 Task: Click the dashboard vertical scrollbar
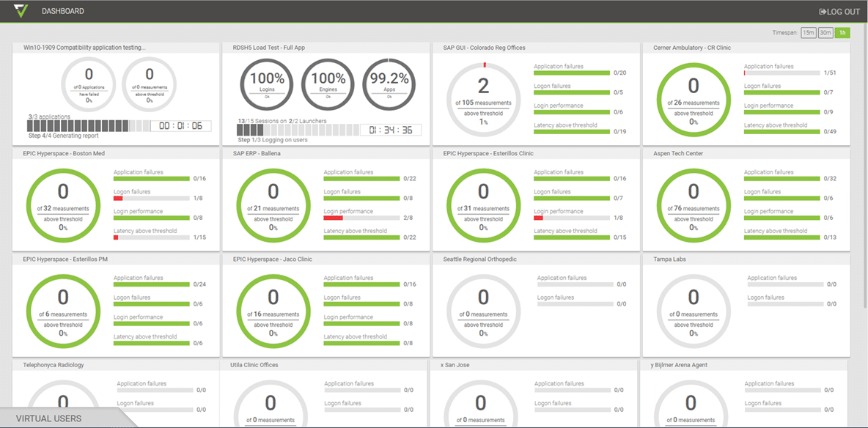[864, 166]
